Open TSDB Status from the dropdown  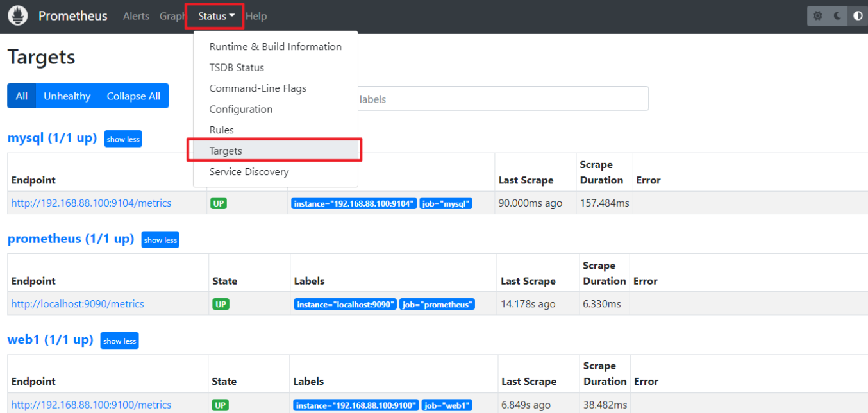click(x=275, y=67)
